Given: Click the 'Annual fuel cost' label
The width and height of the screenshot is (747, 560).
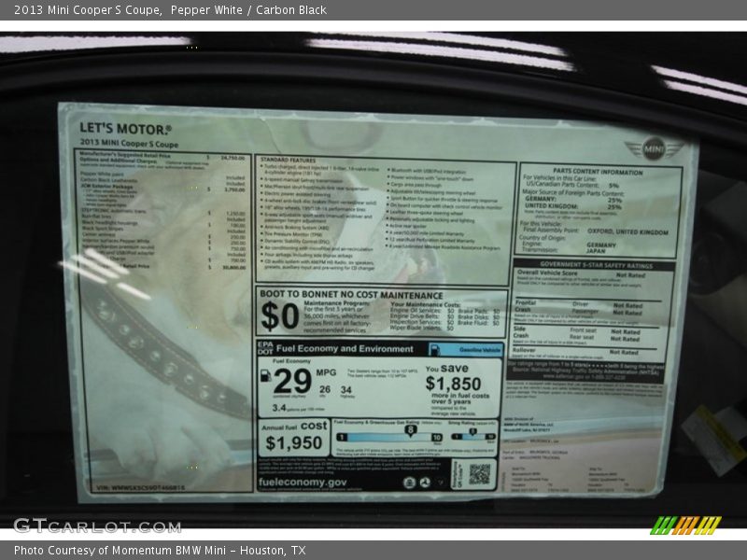Looking at the screenshot, I should click(x=294, y=426).
